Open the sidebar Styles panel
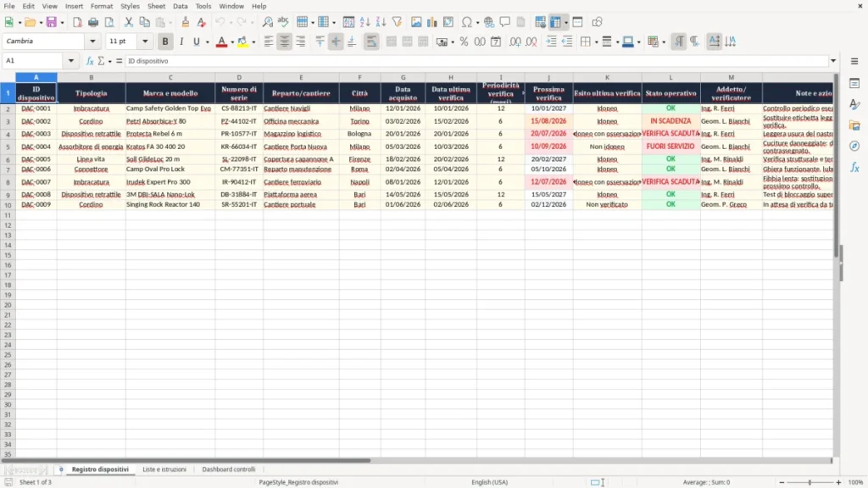868x488 pixels. pos(854,104)
